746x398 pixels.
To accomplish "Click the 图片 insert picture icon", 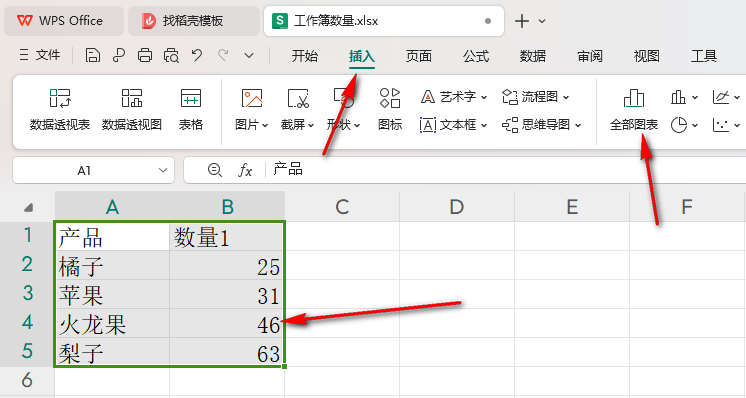I will (x=252, y=98).
